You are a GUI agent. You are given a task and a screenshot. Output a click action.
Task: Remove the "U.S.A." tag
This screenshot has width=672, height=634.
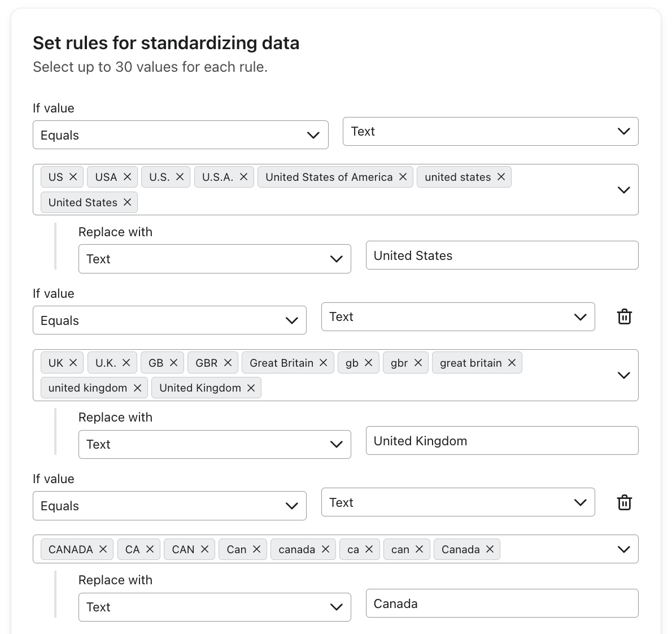[243, 177]
